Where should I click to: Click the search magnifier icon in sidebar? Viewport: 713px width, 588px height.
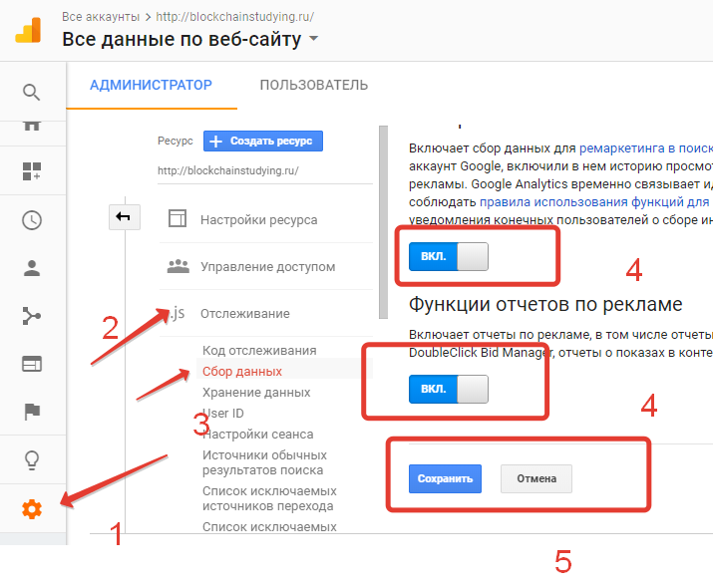[32, 93]
